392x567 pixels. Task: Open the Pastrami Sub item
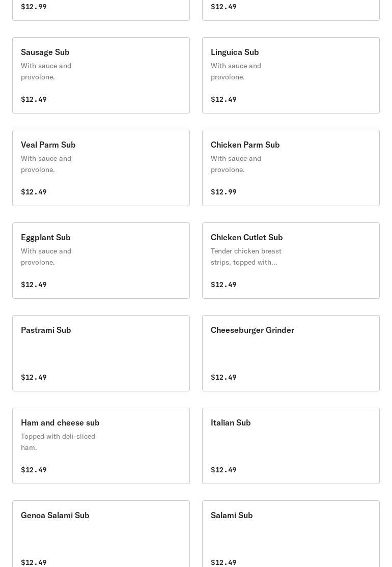(x=101, y=353)
